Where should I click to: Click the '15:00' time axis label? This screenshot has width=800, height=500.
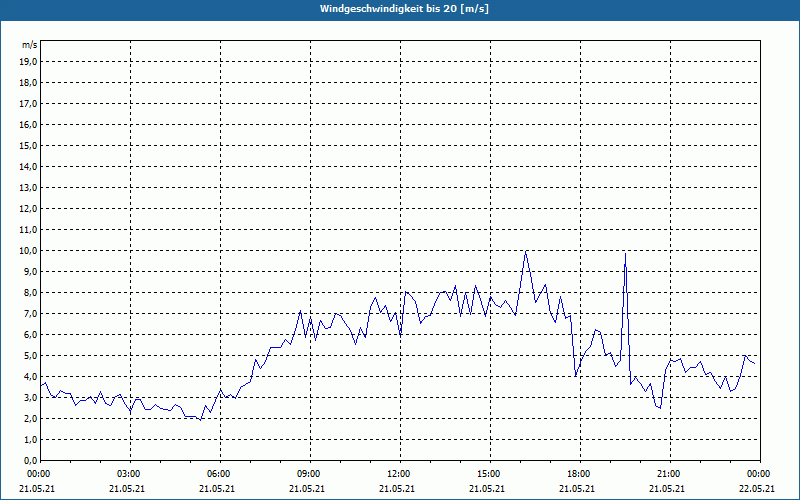point(490,474)
